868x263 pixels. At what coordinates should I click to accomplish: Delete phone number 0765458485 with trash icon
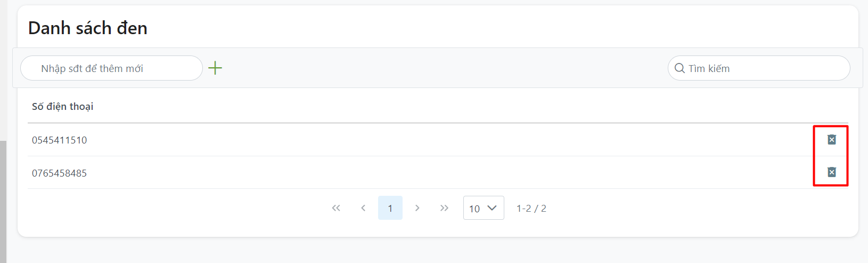[x=831, y=172]
